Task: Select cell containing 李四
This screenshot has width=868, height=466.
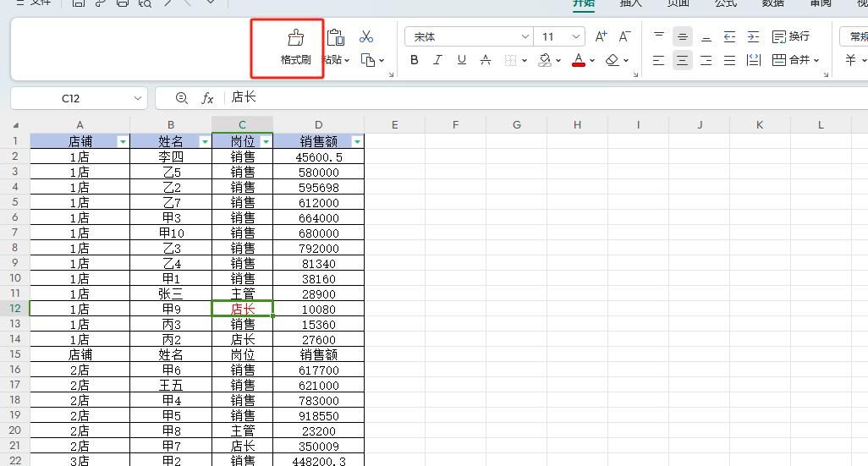Action: click(x=171, y=156)
